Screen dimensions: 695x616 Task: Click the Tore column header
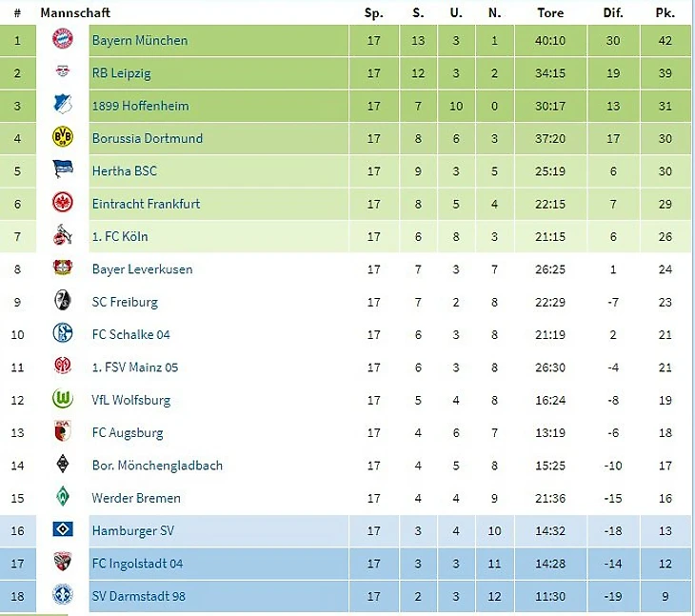tap(550, 13)
